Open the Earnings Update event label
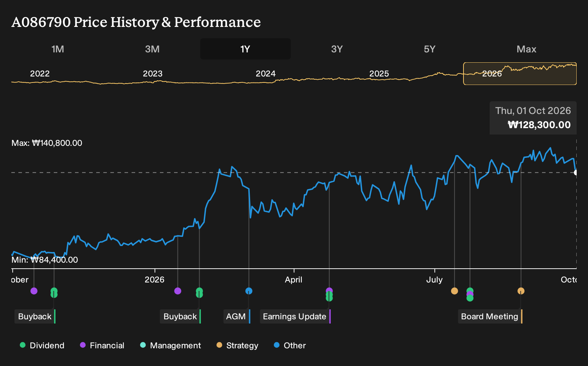This screenshot has width=588, height=366. [x=295, y=316]
